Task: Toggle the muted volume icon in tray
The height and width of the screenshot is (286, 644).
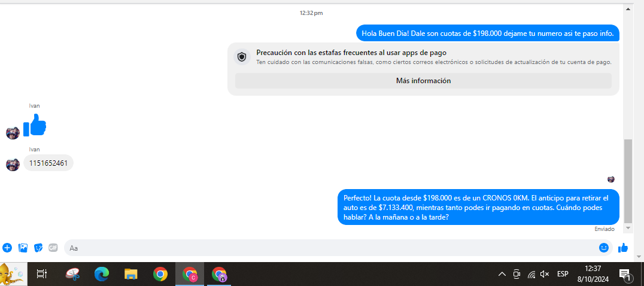Action: point(544,275)
